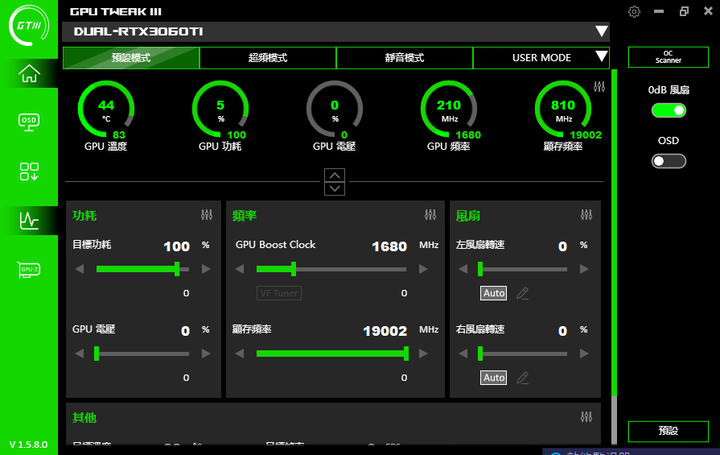Open the OSD settings sidebar icon

point(29,122)
